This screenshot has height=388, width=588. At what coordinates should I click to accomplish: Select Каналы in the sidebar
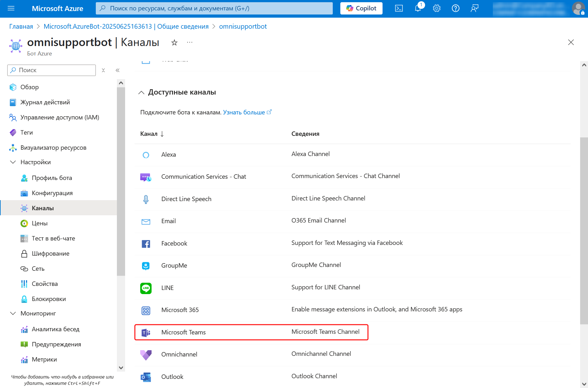(43, 208)
